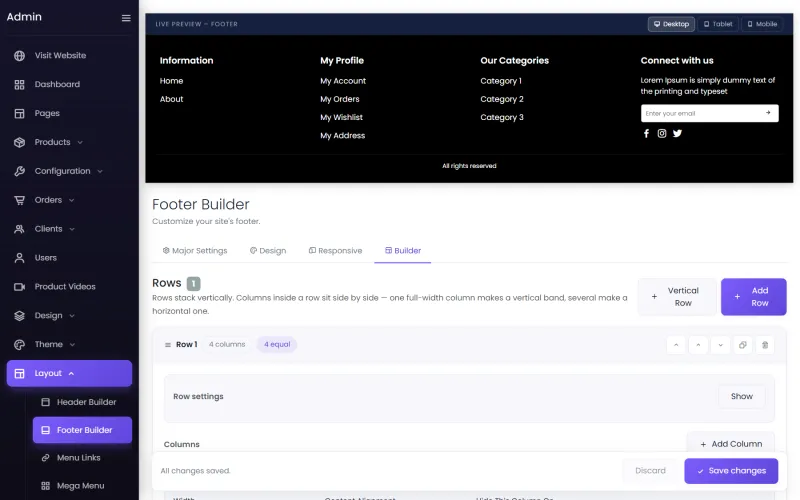Click the Rows count badge '1'
This screenshot has width=800, height=500.
click(193, 283)
